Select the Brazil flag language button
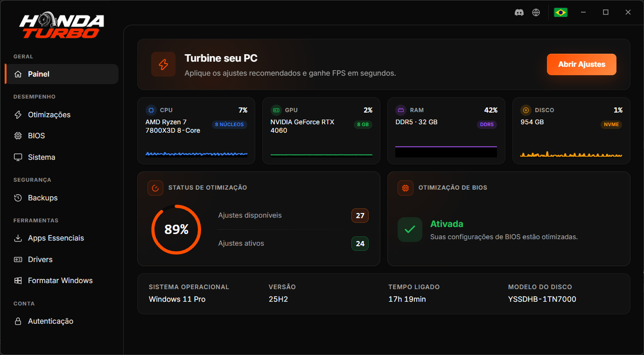Image resolution: width=644 pixels, height=355 pixels. 560,13
